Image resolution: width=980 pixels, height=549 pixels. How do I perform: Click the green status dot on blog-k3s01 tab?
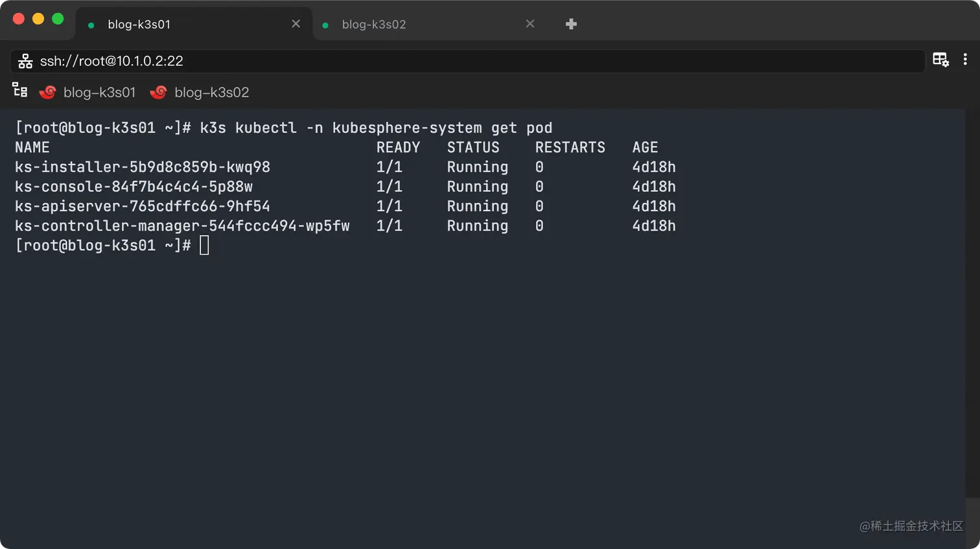tap(91, 25)
